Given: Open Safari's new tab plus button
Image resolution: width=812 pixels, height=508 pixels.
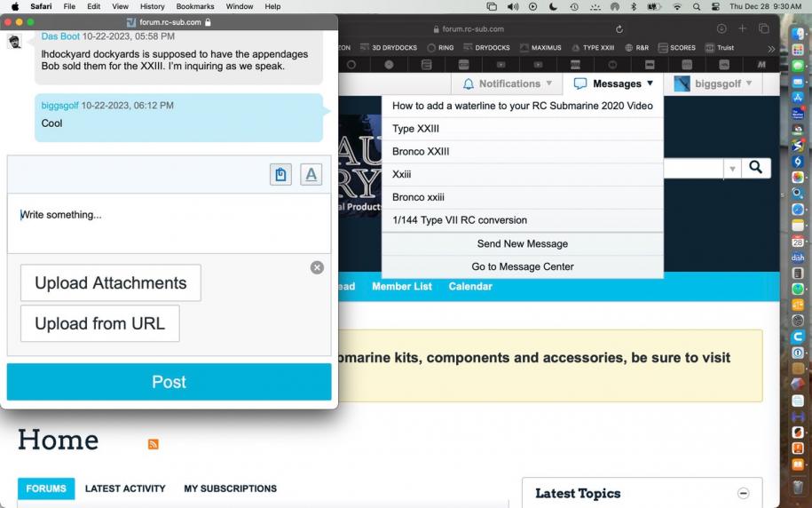Looking at the screenshot, I should 742,28.
